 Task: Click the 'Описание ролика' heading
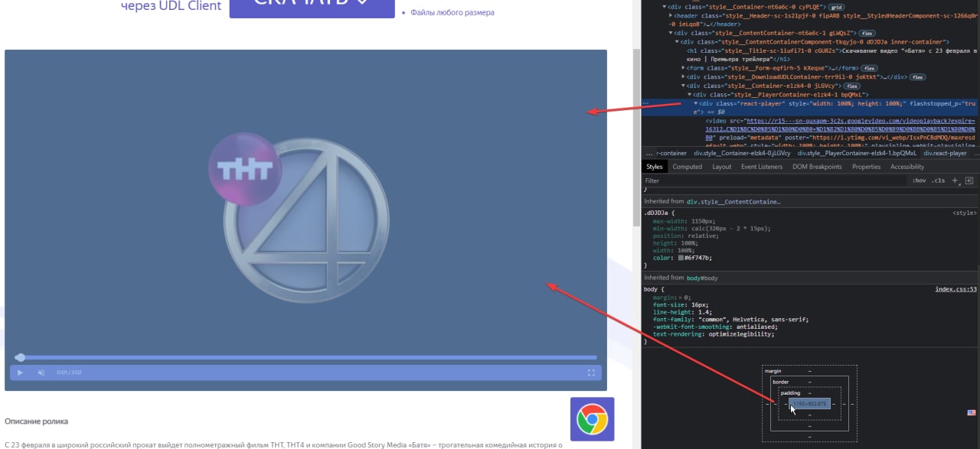tap(36, 421)
